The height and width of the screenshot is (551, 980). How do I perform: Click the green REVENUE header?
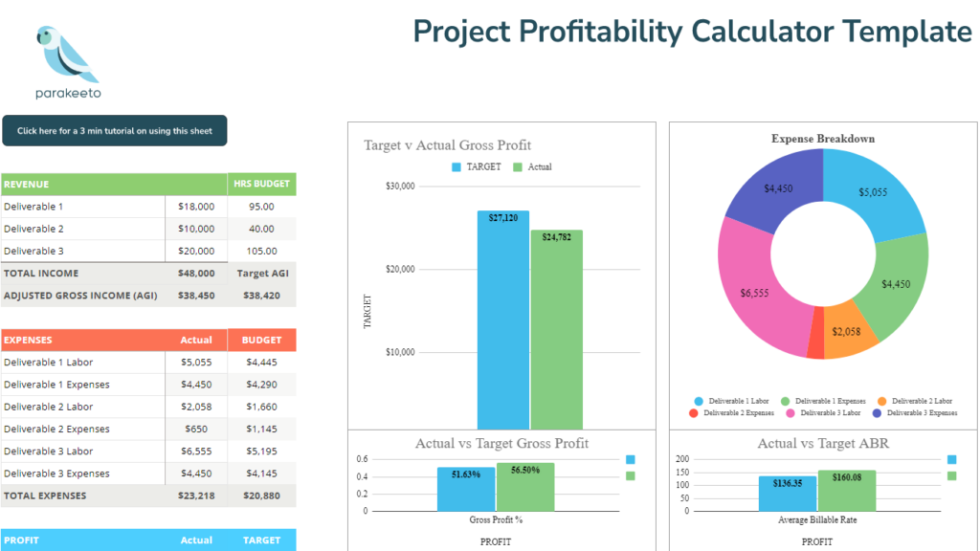(115, 184)
